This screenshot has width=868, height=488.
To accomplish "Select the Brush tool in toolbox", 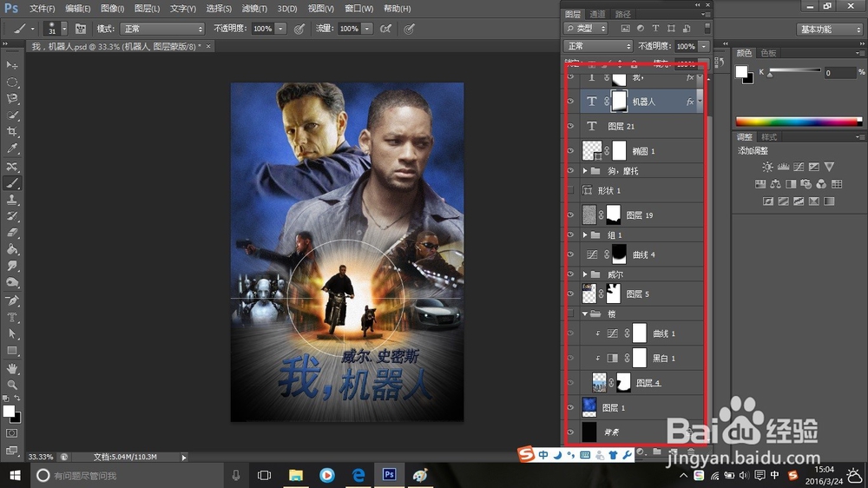I will tap(11, 183).
